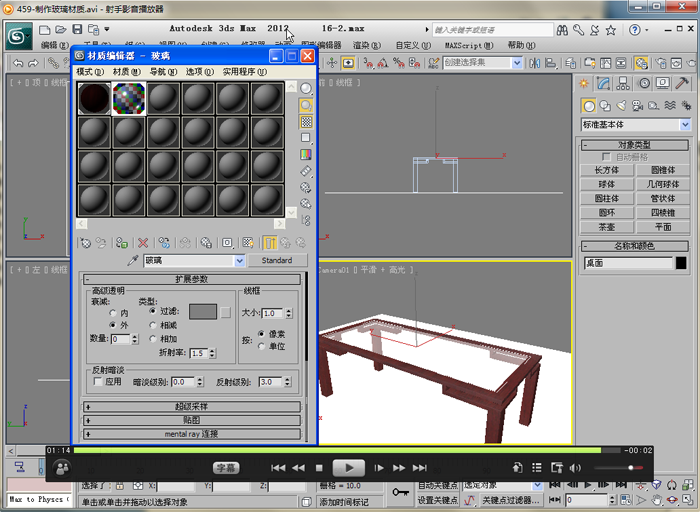Select the wire Pixels radio button
This screenshot has height=512, width=700.
tap(262, 334)
